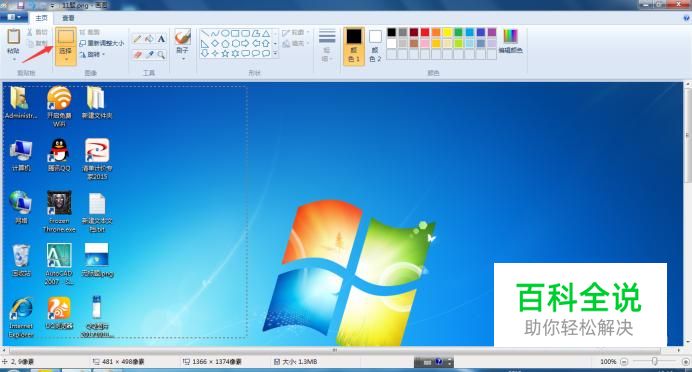The image size is (692, 372).
Task: Open the line Size (粗细) dropdown
Action: coord(327,45)
